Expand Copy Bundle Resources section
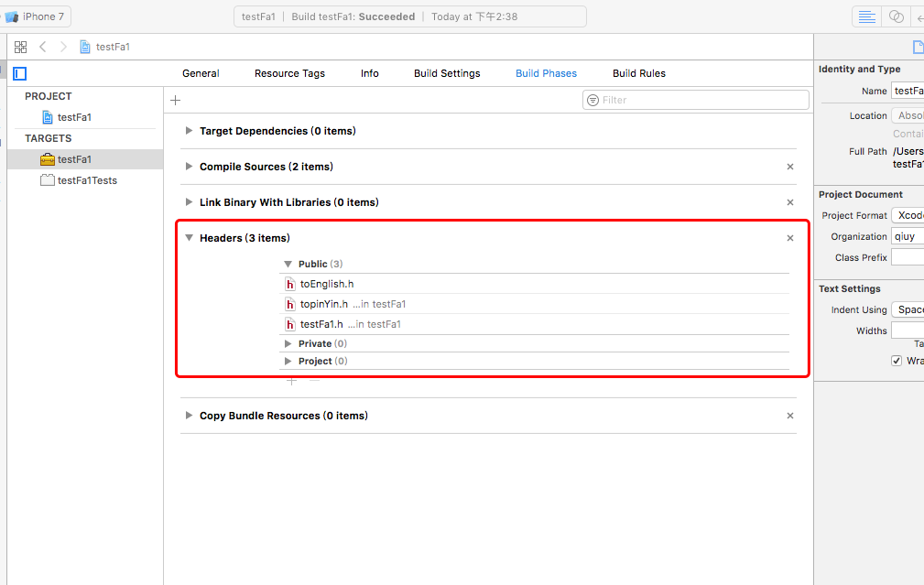The width and height of the screenshot is (924, 585). pyautogui.click(x=189, y=416)
